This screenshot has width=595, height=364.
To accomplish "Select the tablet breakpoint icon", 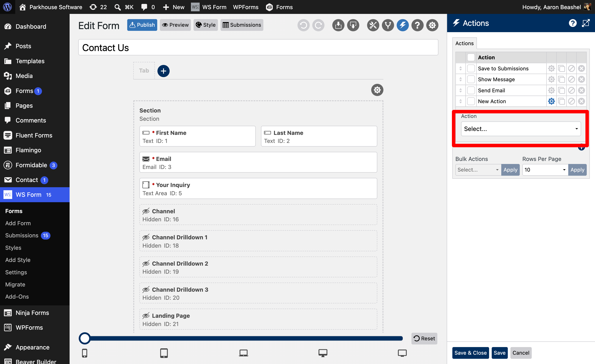I will point(164,353).
